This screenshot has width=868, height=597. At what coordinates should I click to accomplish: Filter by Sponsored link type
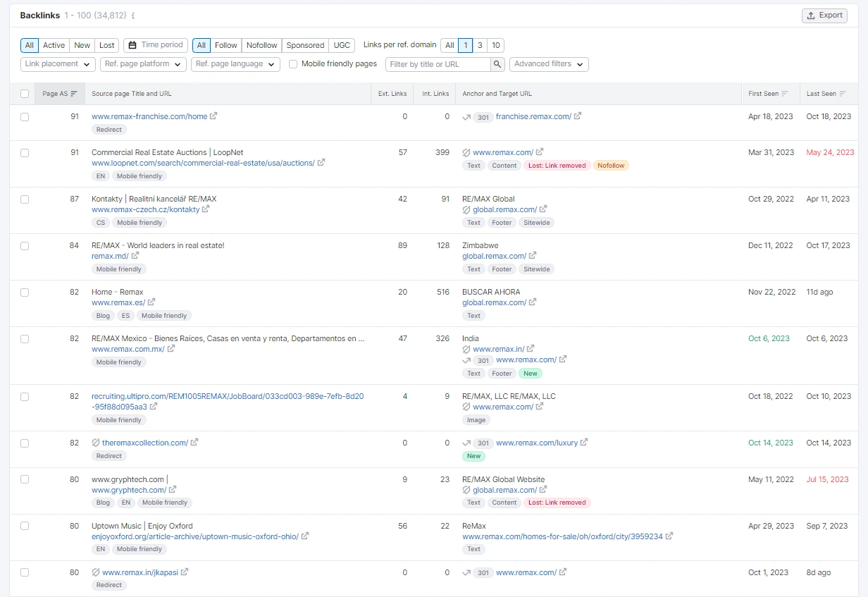click(x=306, y=45)
